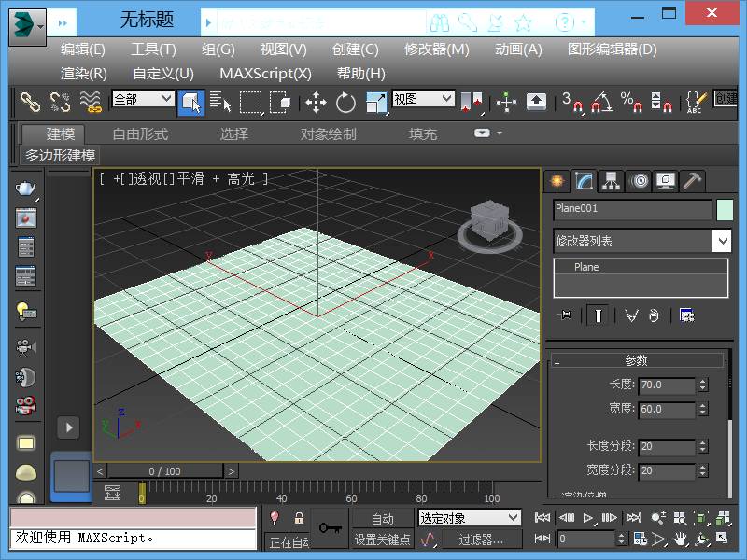Viewport: 747px width, 560px height.
Task: Click the Bind to Space Warp icon
Action: tap(91, 102)
